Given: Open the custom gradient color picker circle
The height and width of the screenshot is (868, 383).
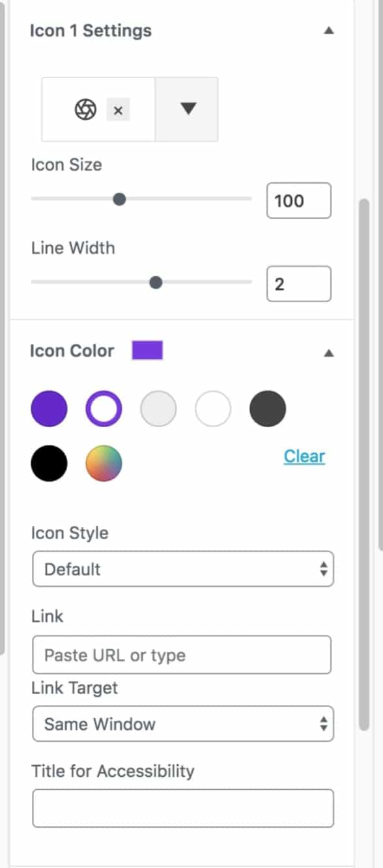Looking at the screenshot, I should click(x=104, y=463).
